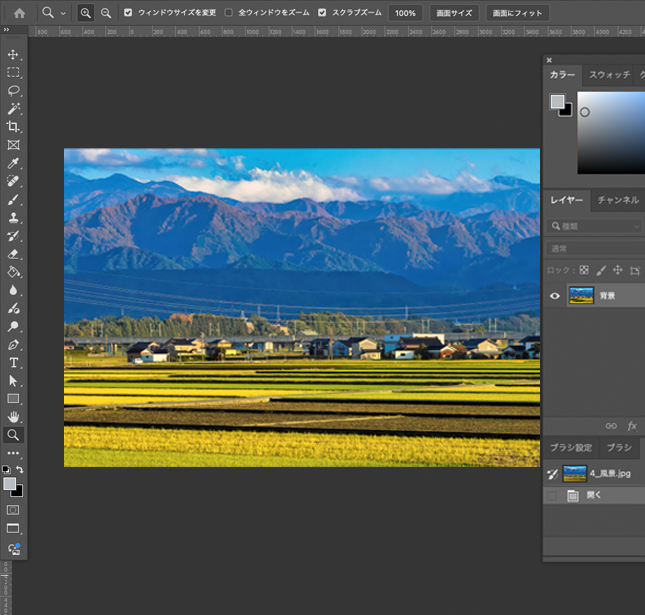Switch to the スウォッチ tab
Screen dimensions: 645x615
(609, 75)
